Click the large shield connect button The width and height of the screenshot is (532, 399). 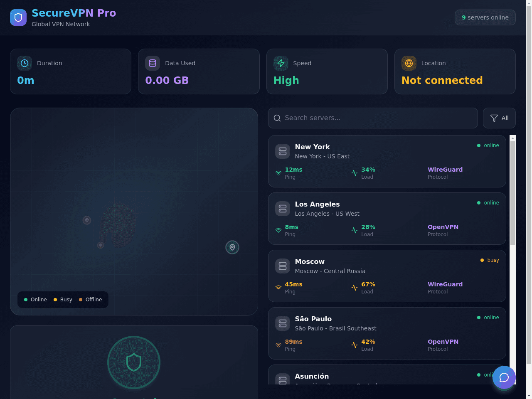pos(134,362)
